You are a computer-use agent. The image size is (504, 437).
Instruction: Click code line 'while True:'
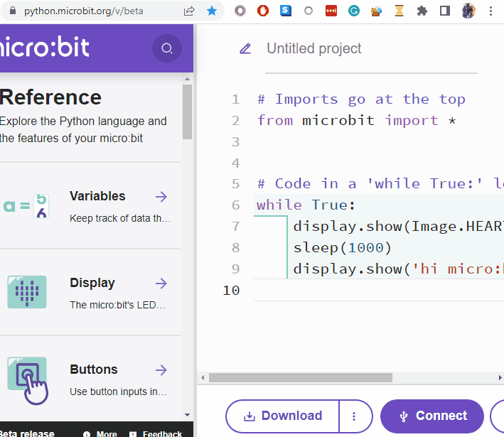[x=306, y=205]
